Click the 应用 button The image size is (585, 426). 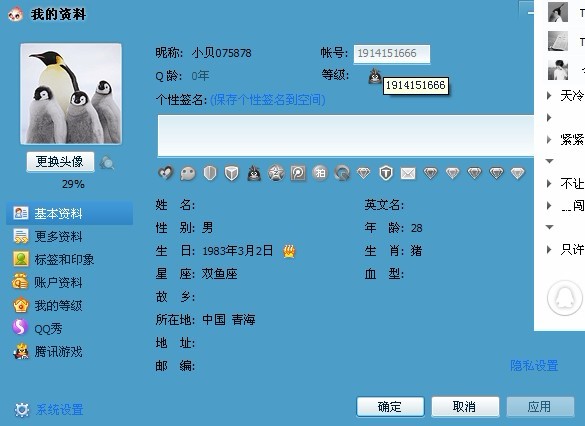[540, 407]
